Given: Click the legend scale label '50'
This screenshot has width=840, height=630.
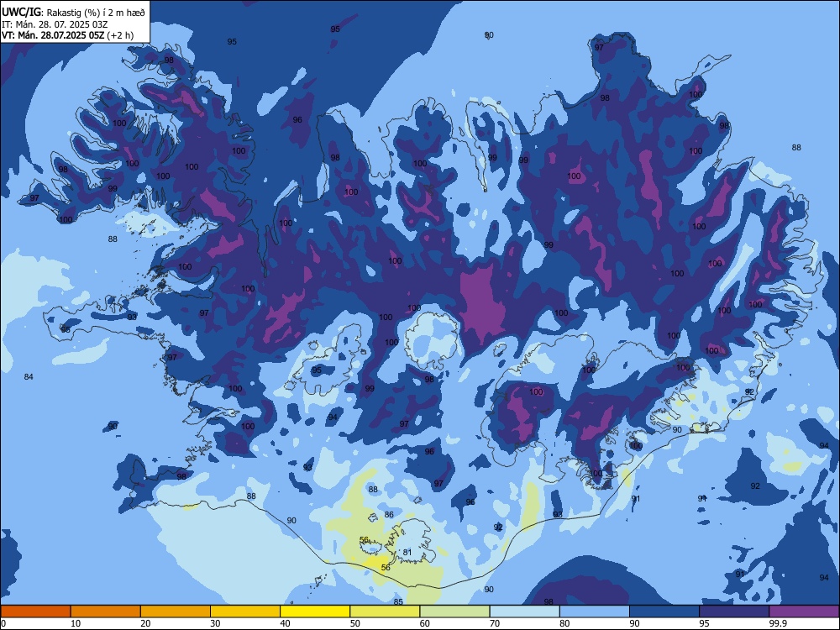Looking at the screenshot, I should pyautogui.click(x=354, y=623).
